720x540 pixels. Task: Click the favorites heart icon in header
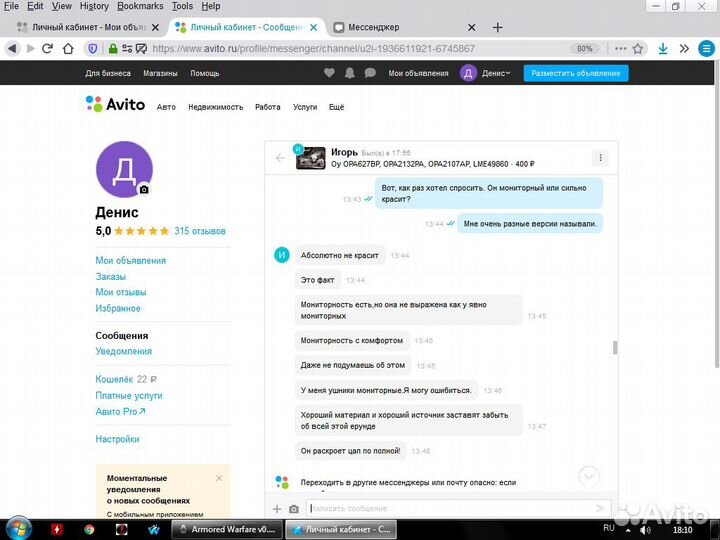coord(330,73)
